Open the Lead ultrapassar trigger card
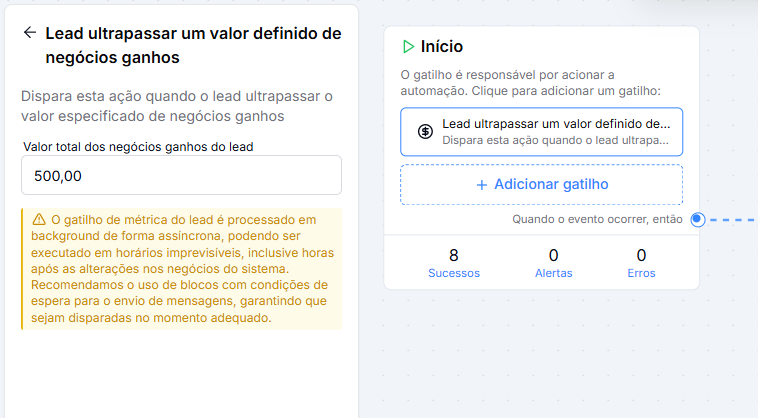This screenshot has width=758, height=418. (541, 131)
